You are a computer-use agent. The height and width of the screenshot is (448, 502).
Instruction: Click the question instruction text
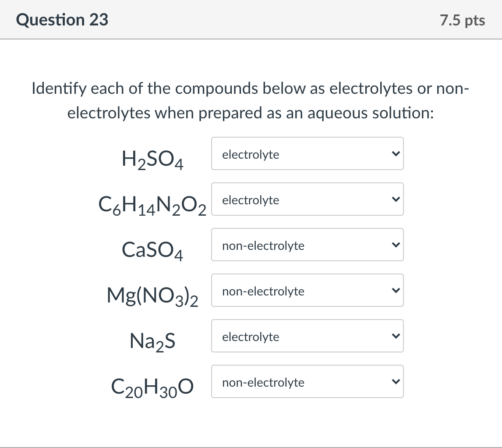251,101
